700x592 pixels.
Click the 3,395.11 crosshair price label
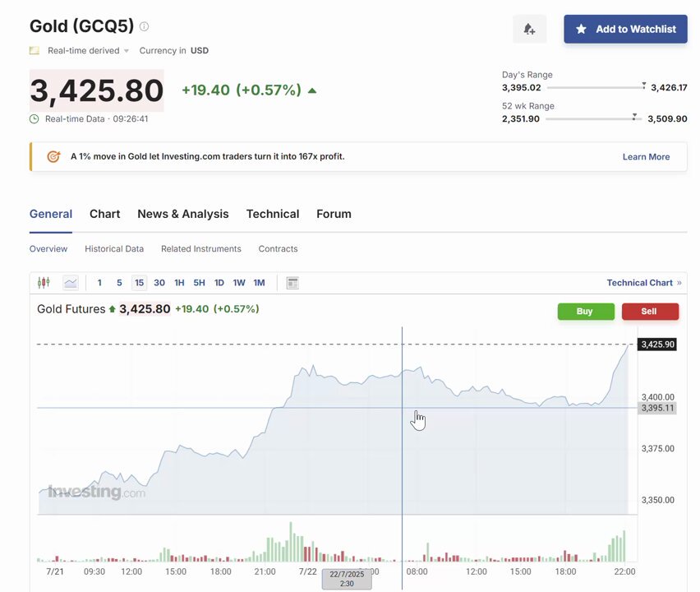tap(657, 408)
